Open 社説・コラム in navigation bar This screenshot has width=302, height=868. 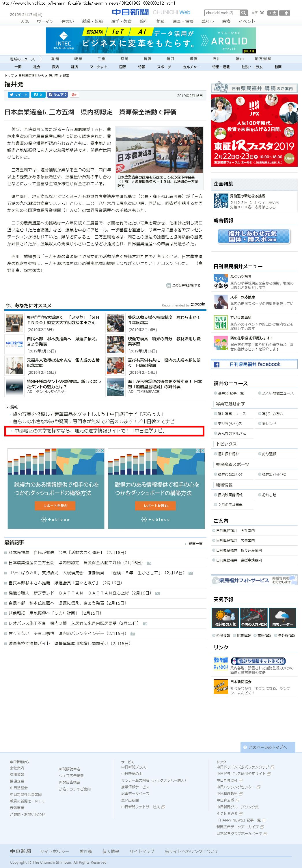(252, 67)
